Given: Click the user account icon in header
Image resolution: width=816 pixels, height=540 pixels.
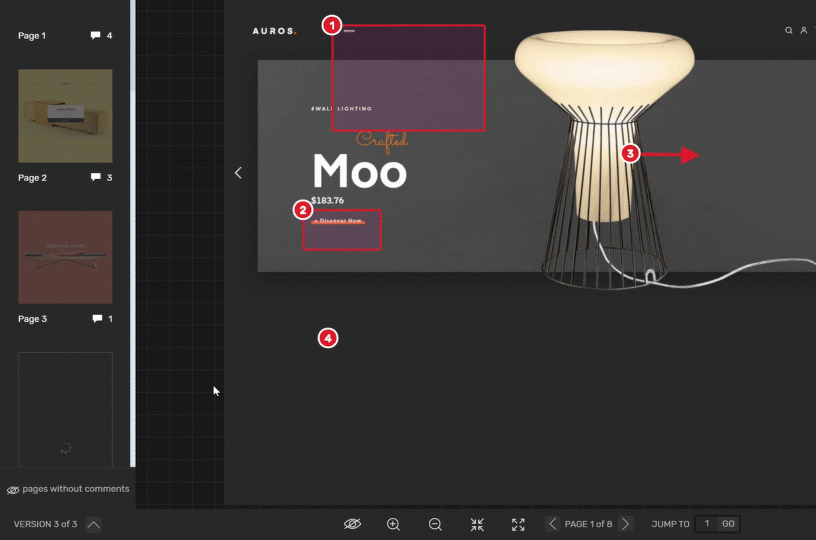Looking at the screenshot, I should tap(804, 31).
